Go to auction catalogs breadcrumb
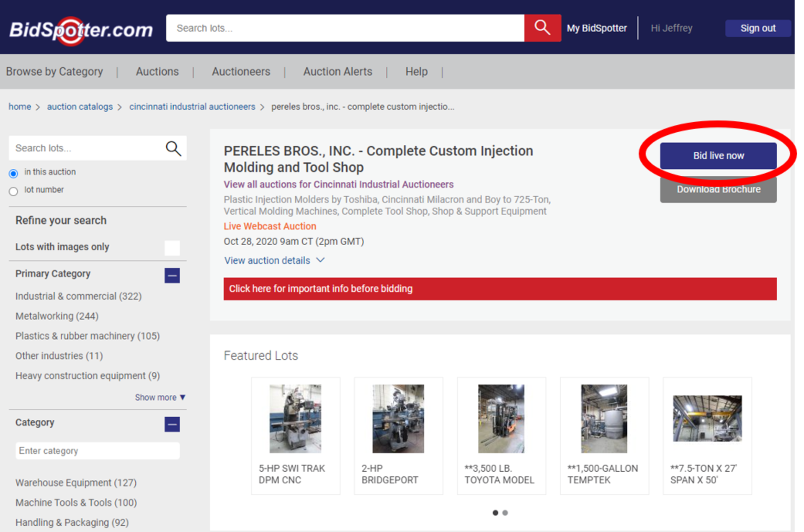804x532 pixels. (80, 107)
